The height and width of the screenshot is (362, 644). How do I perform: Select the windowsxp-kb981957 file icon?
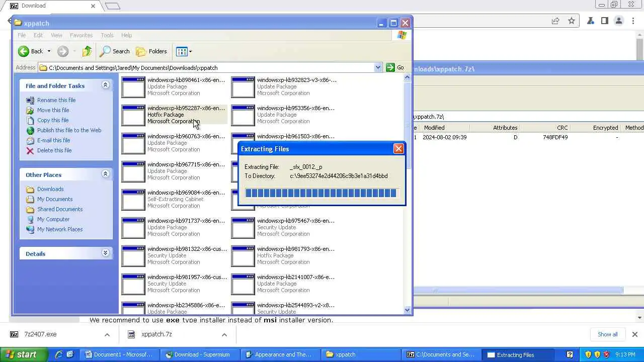point(133,284)
